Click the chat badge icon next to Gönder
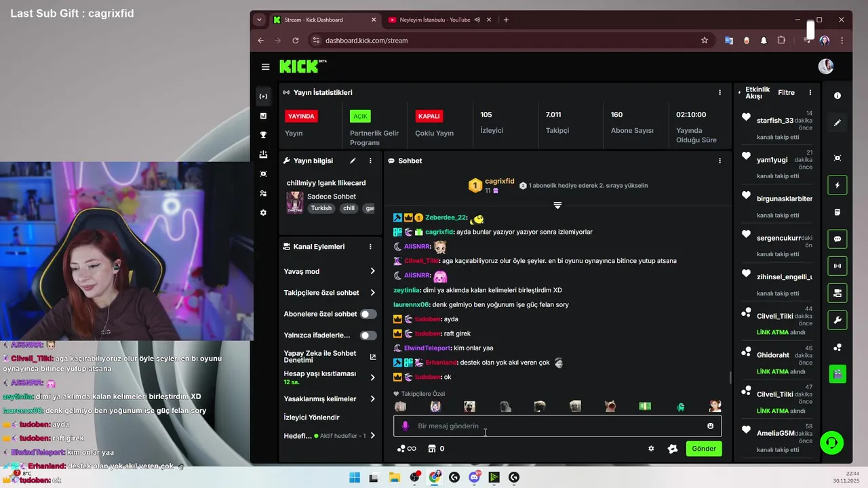 [x=673, y=449]
